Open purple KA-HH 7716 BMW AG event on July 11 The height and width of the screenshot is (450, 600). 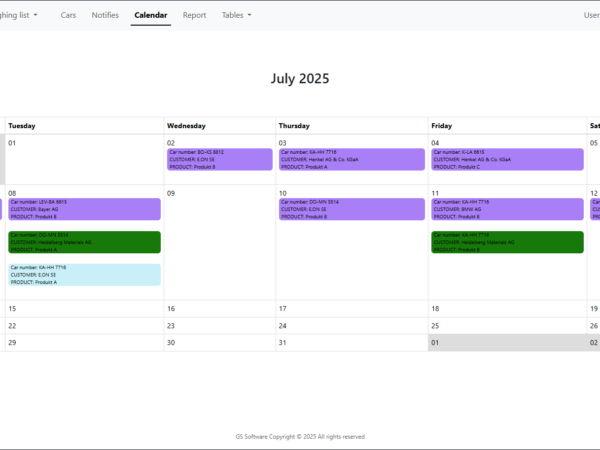[x=507, y=209]
